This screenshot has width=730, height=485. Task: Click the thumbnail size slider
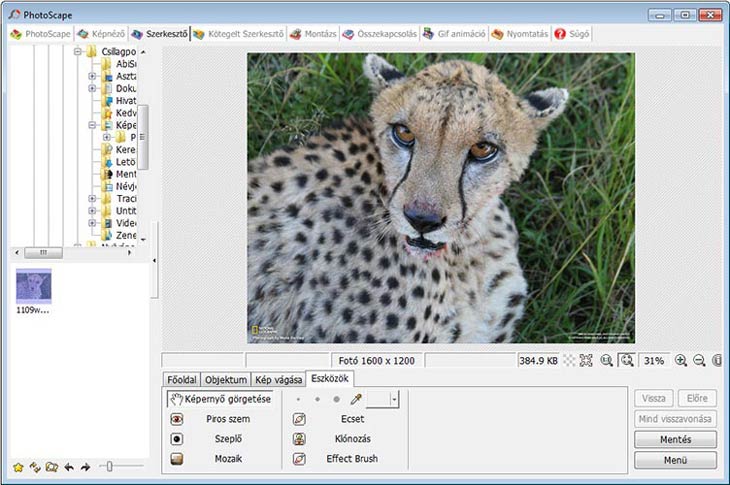107,467
